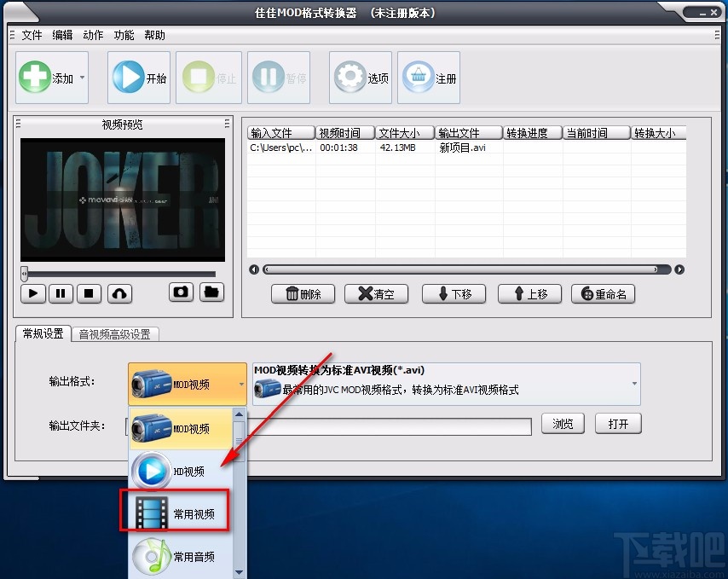728x579 pixels.
Task: Stop the video preview playback
Action: point(90,293)
